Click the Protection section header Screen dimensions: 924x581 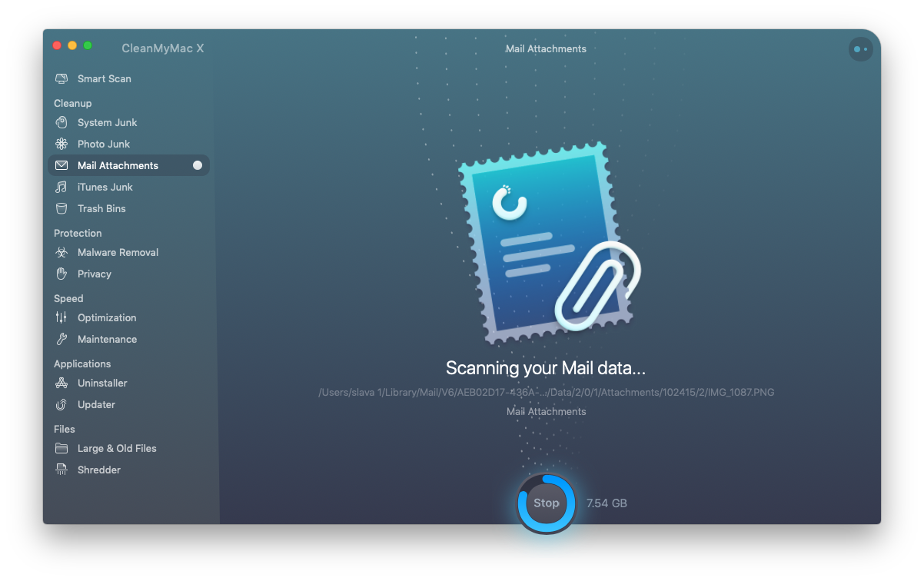point(78,233)
